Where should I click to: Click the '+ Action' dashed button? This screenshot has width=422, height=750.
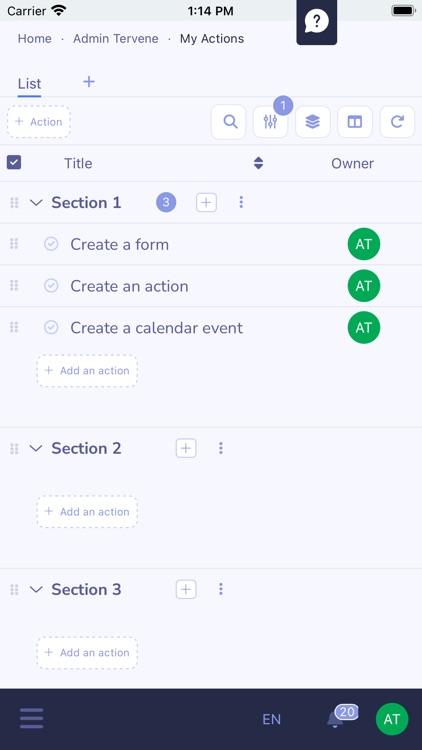(39, 122)
